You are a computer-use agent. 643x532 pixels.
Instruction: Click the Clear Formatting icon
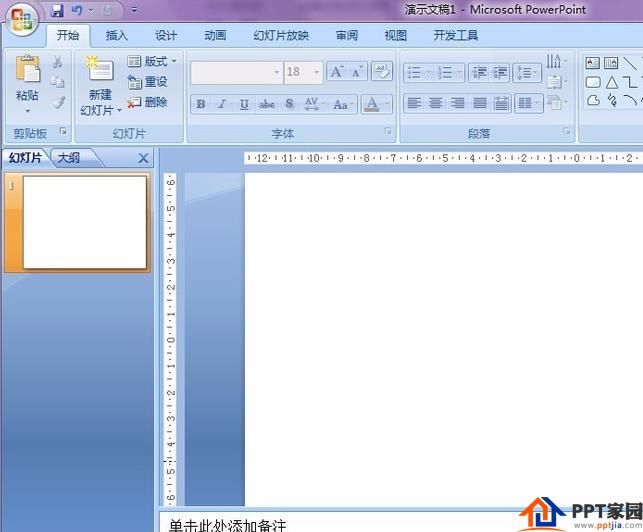point(382,71)
